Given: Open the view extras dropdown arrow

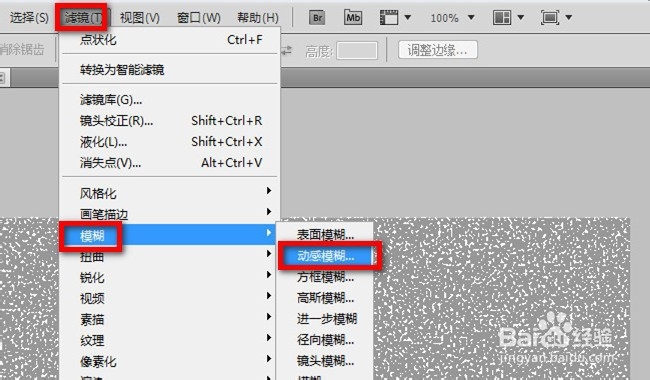Looking at the screenshot, I should point(407,17).
